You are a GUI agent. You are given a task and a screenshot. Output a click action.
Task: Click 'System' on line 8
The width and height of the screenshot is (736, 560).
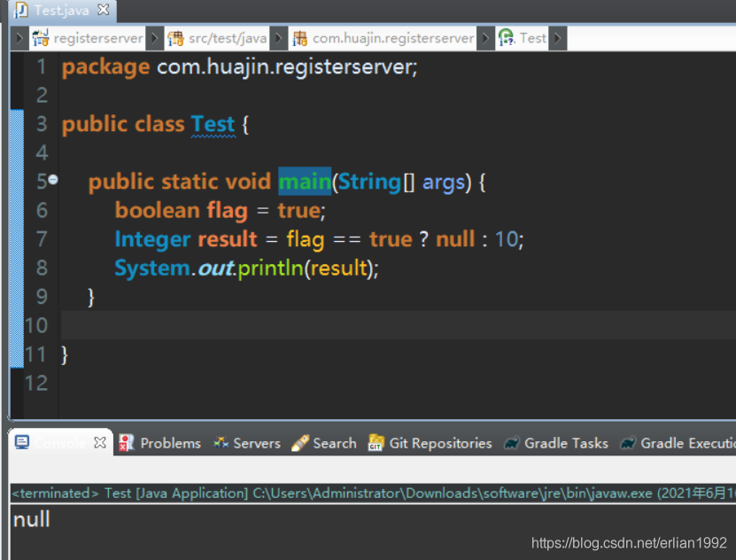(152, 268)
